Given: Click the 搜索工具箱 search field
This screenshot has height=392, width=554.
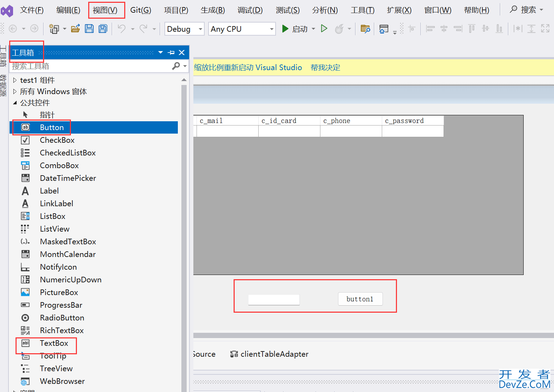Looking at the screenshot, I should 91,66.
